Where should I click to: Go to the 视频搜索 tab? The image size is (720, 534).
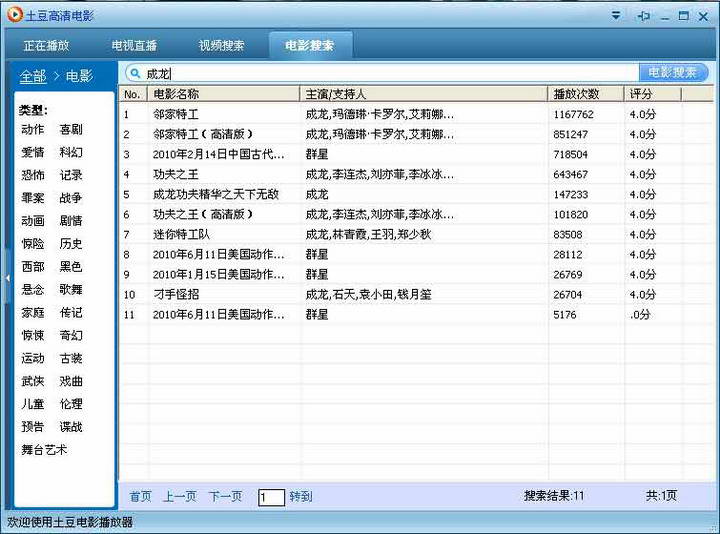[221, 46]
